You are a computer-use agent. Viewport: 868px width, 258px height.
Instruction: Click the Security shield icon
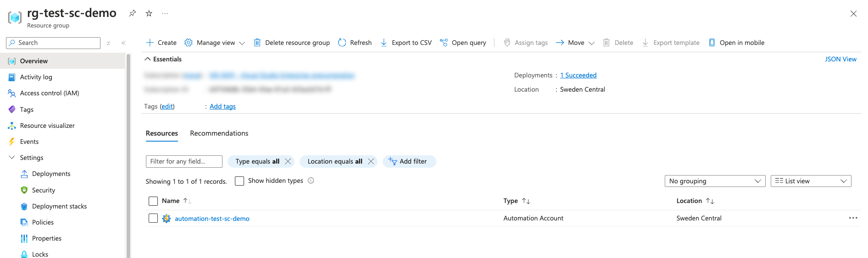(24, 190)
